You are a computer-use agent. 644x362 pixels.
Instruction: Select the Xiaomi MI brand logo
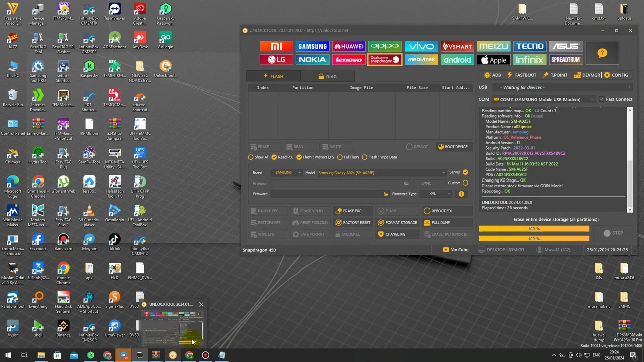(x=276, y=46)
